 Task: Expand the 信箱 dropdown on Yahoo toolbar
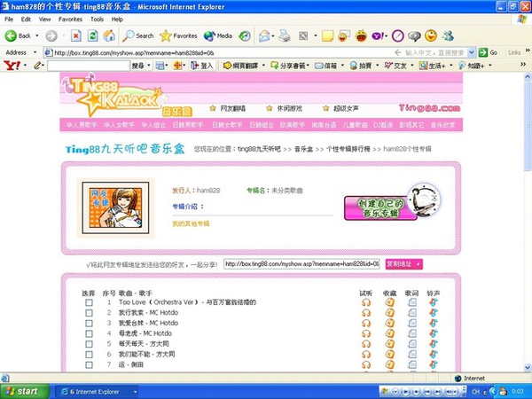(x=342, y=66)
